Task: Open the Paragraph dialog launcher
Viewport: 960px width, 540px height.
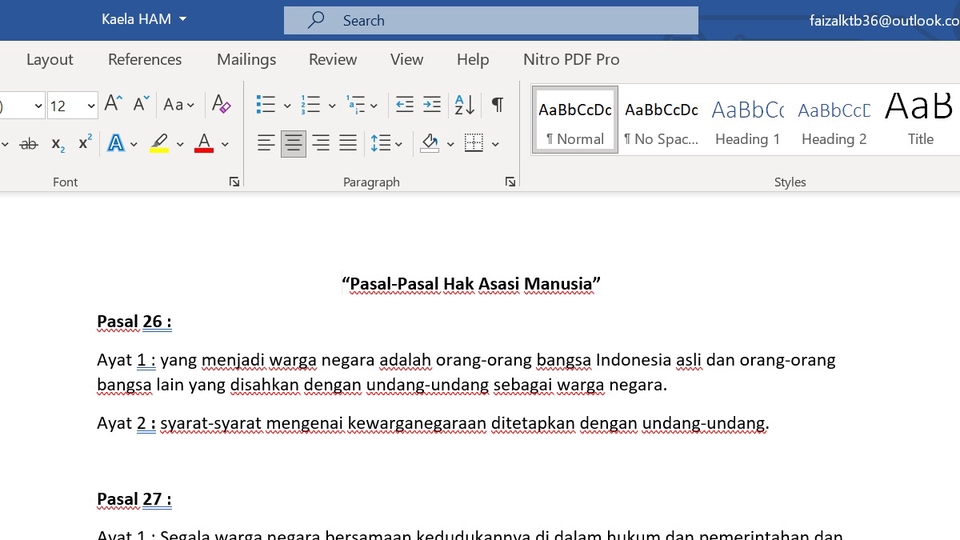Action: pyautogui.click(x=510, y=182)
